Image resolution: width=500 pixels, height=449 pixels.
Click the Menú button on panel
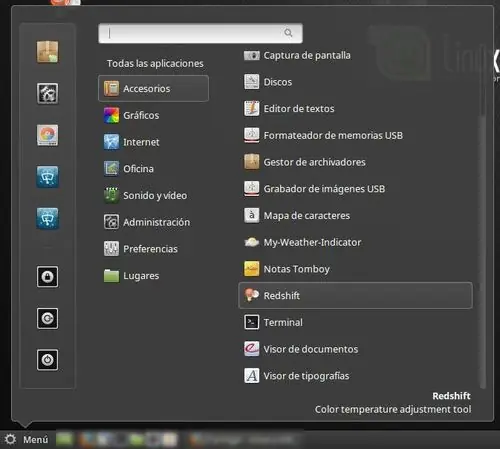point(27,440)
